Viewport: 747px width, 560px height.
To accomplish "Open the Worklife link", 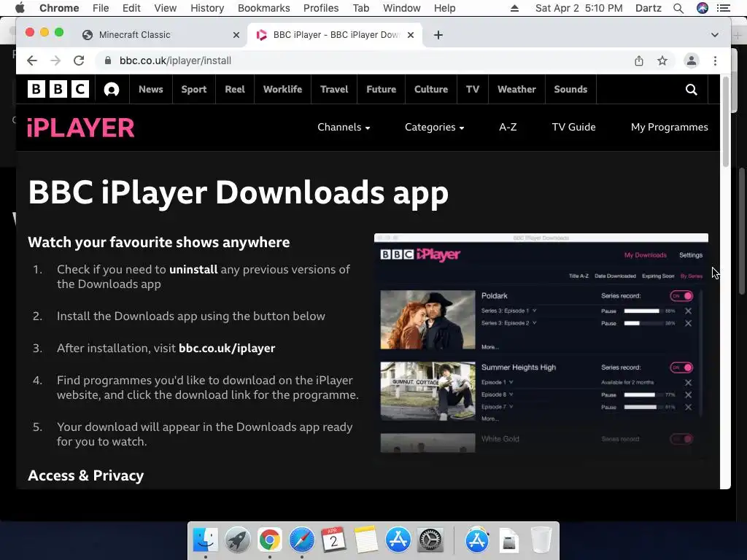I will coord(282,89).
